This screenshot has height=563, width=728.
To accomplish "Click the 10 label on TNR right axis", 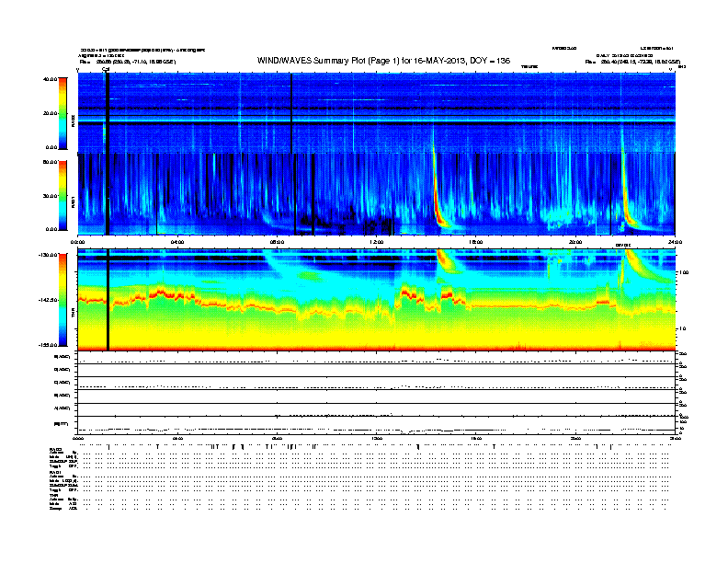I will pyautogui.click(x=683, y=328).
